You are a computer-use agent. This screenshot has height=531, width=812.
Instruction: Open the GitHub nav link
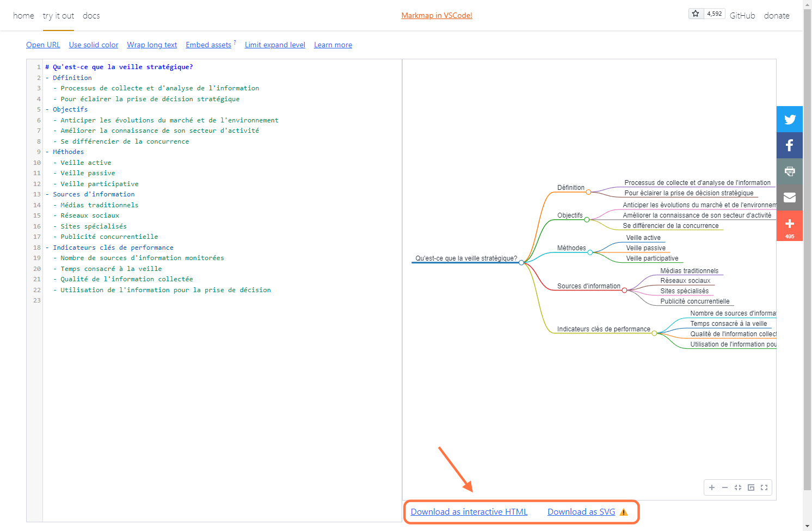pos(742,16)
